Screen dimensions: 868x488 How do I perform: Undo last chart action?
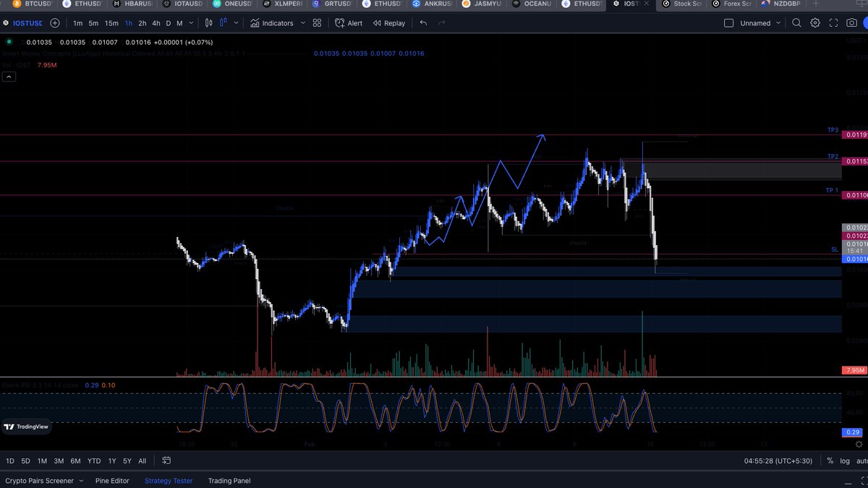(422, 22)
